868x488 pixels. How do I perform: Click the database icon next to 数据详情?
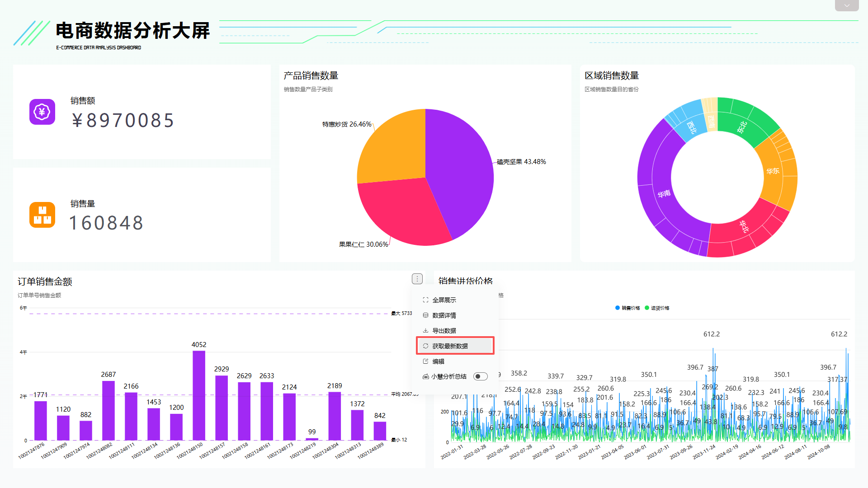(425, 315)
